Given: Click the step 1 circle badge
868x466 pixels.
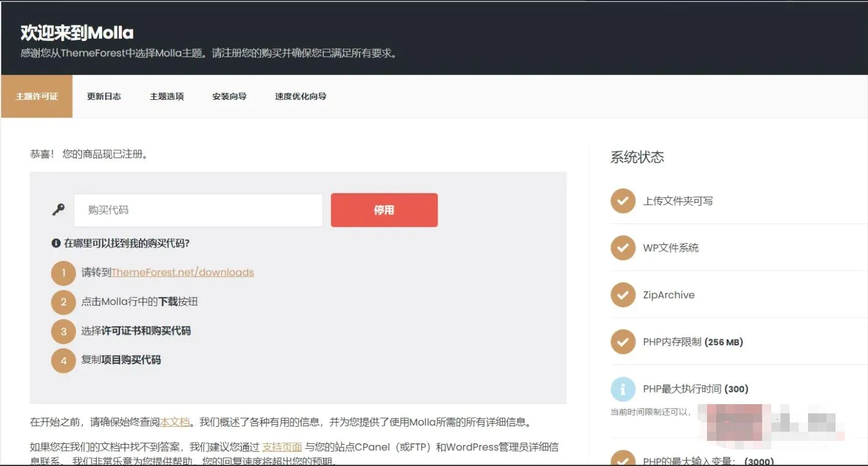Looking at the screenshot, I should point(63,273).
